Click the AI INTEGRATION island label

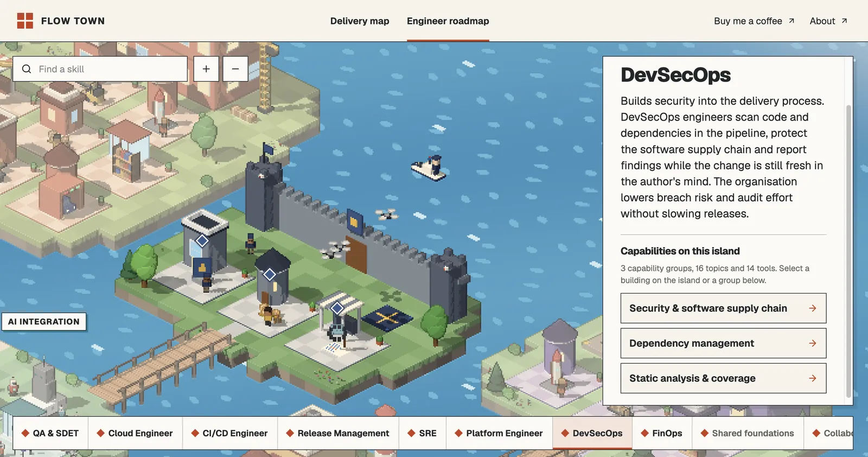[44, 321]
